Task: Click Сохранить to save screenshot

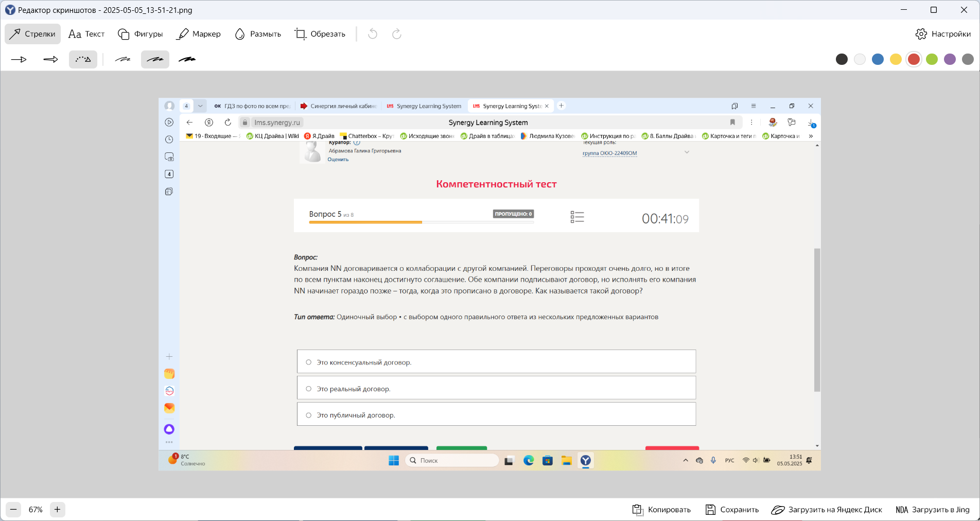Action: 732,510
